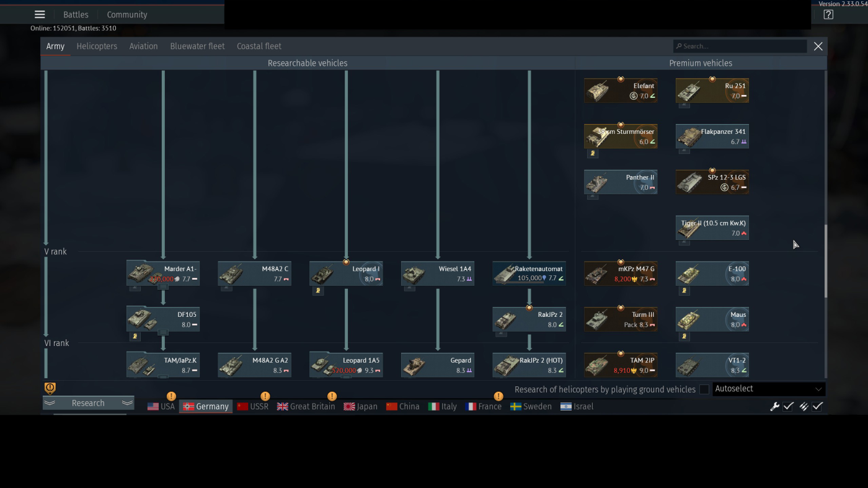This screenshot has height=488, width=868.
Task: Choose the Italy nation
Action: coord(443,407)
